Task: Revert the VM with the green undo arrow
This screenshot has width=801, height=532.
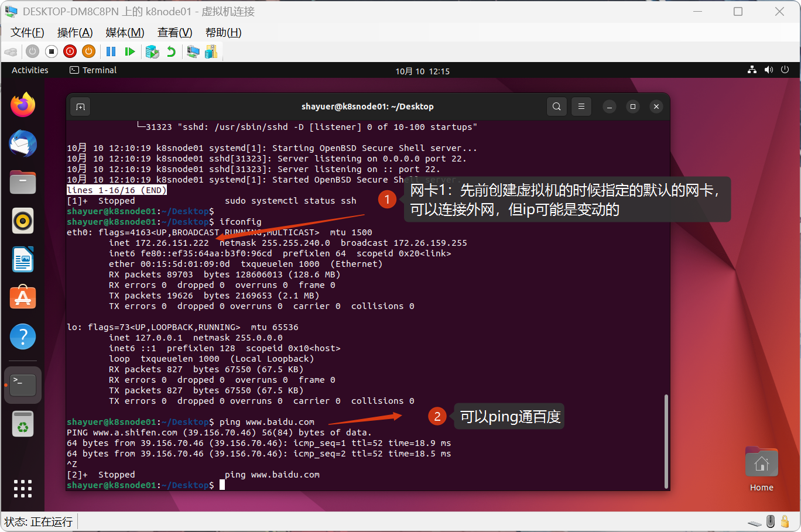Action: [x=171, y=52]
